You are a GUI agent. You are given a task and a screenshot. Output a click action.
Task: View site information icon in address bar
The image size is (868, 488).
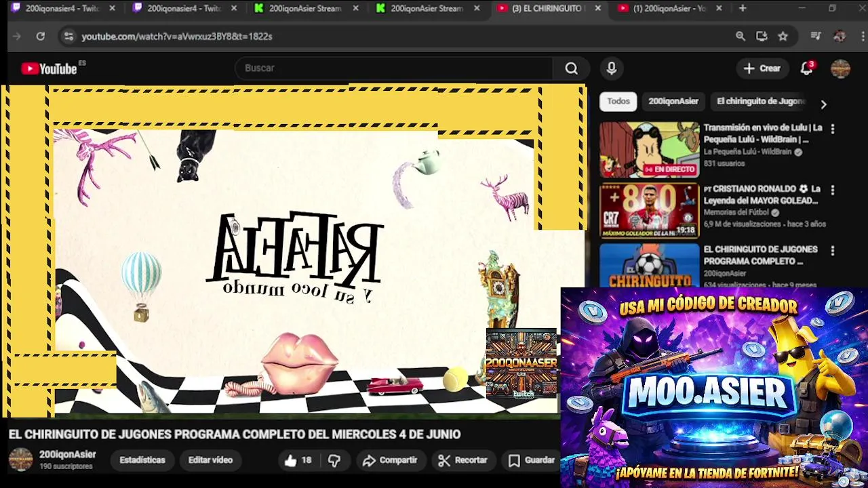68,37
